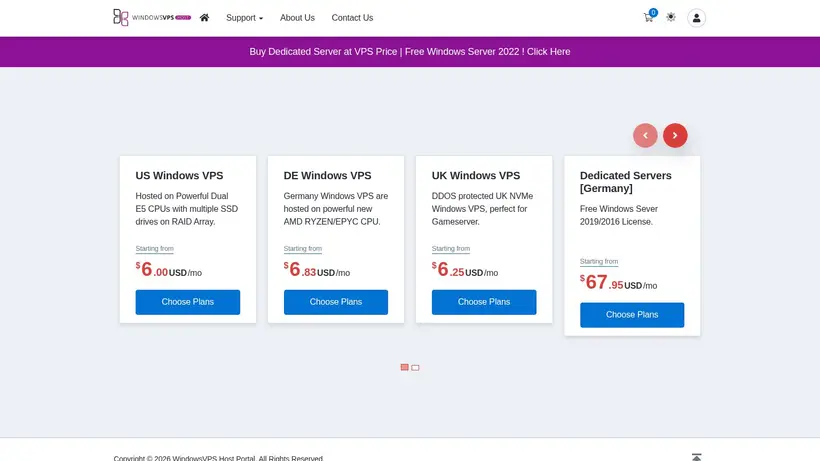Screen dimensions: 820x461
Task: Choose Plans for Dedicated Servers Germany
Action: point(632,315)
